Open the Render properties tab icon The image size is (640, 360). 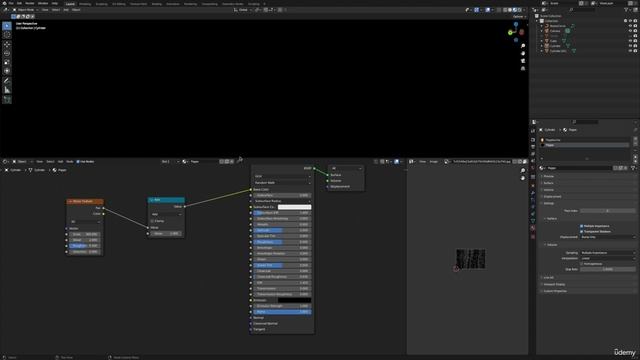(533, 140)
